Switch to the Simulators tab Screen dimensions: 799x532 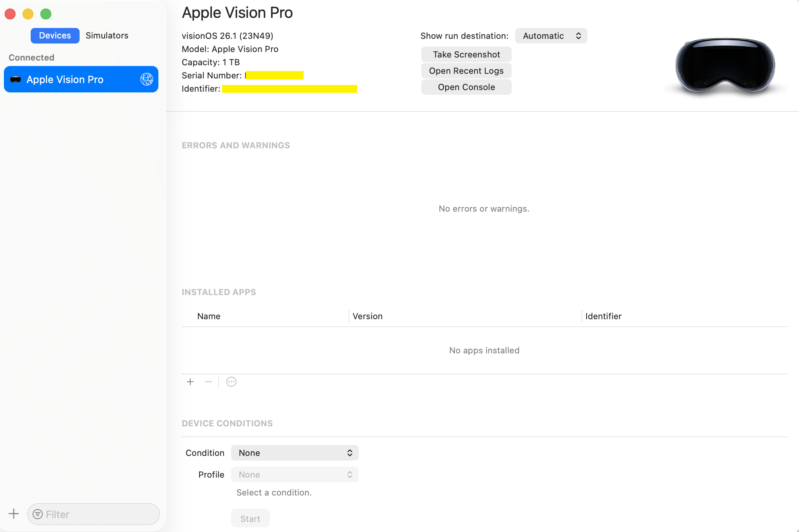[107, 35]
